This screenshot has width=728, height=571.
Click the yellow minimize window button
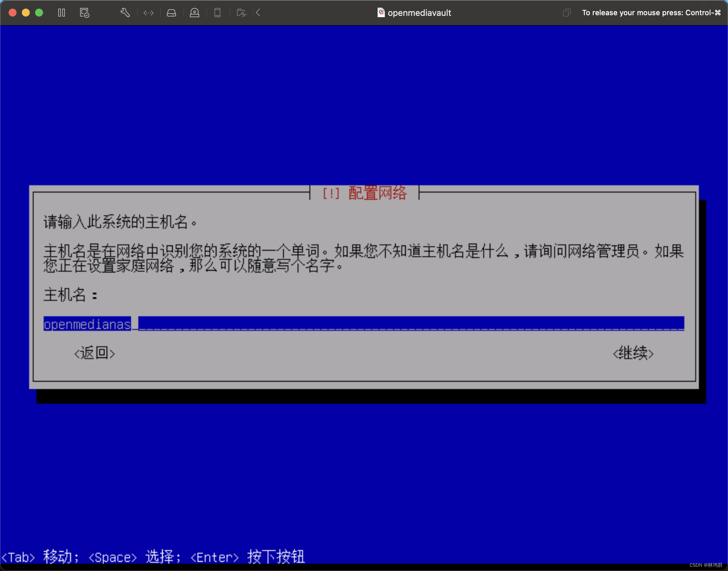click(26, 13)
